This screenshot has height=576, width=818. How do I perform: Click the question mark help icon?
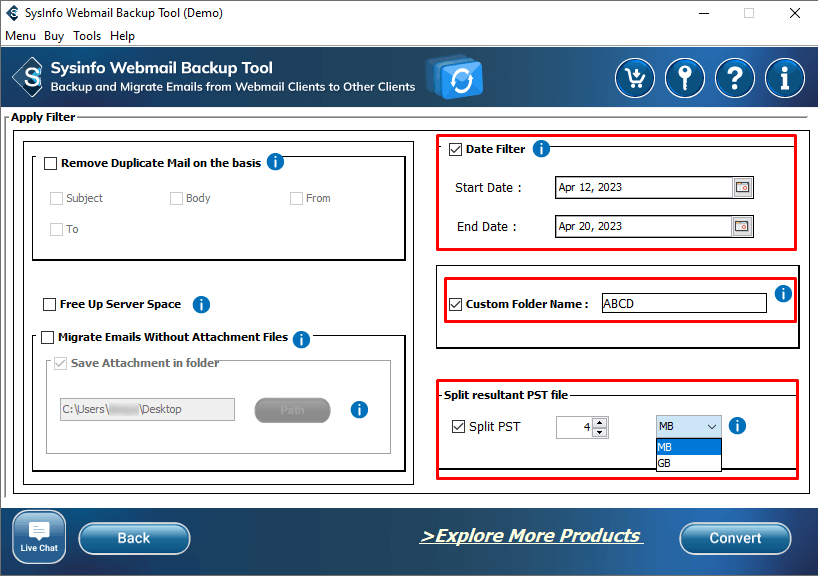pyautogui.click(x=735, y=78)
